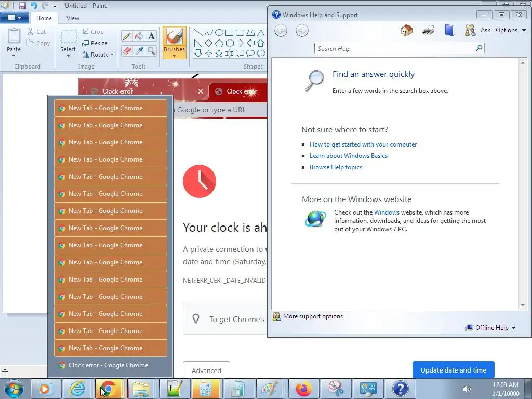Choose the Oval shape in Shapes gallery

point(219,33)
